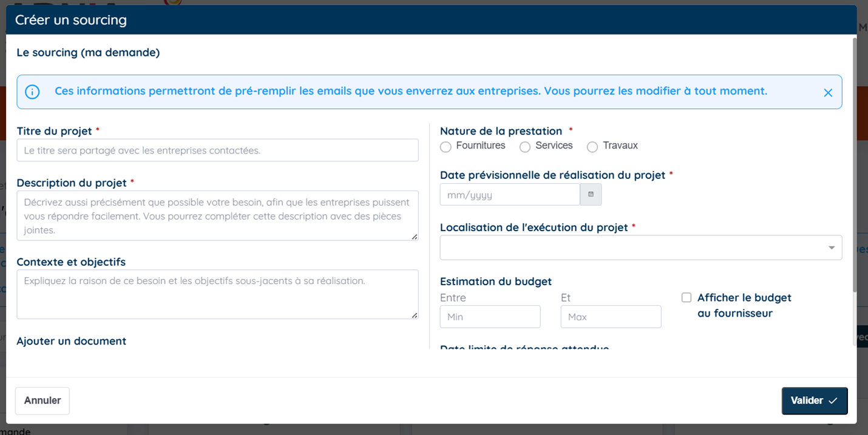Image resolution: width=868 pixels, height=435 pixels.
Task: Dismiss the blue info banner with X
Action: 827,93
